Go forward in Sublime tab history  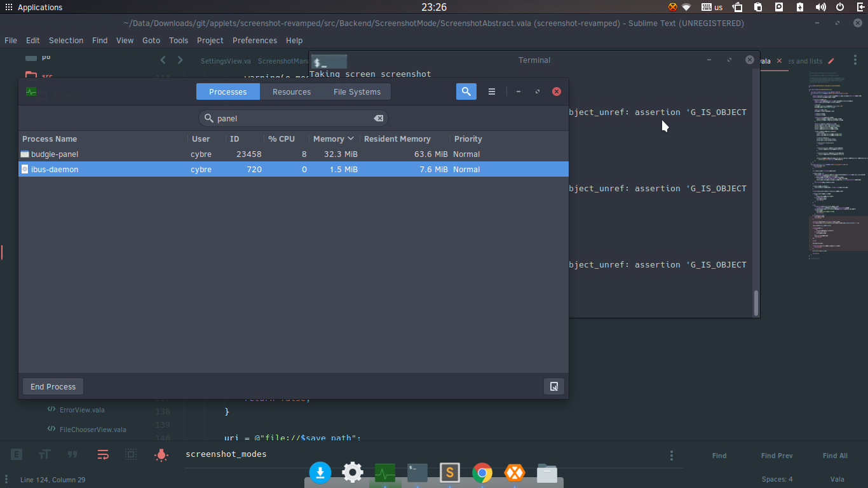[180, 60]
